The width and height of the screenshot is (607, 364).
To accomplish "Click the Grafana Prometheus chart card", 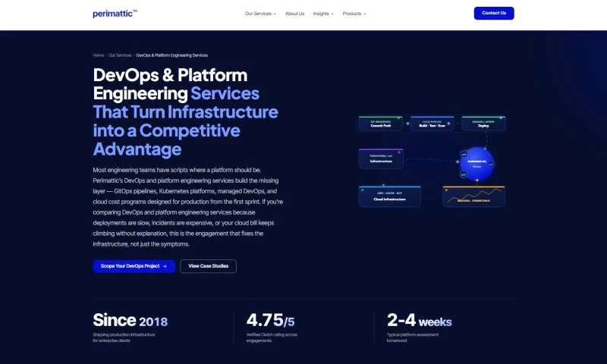I will (473, 196).
